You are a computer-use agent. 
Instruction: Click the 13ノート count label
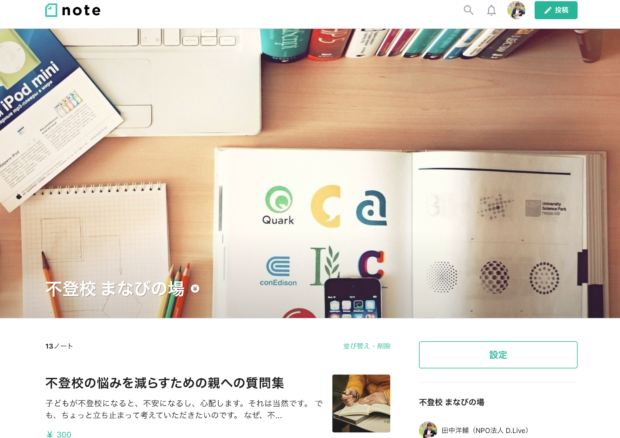pos(59,346)
